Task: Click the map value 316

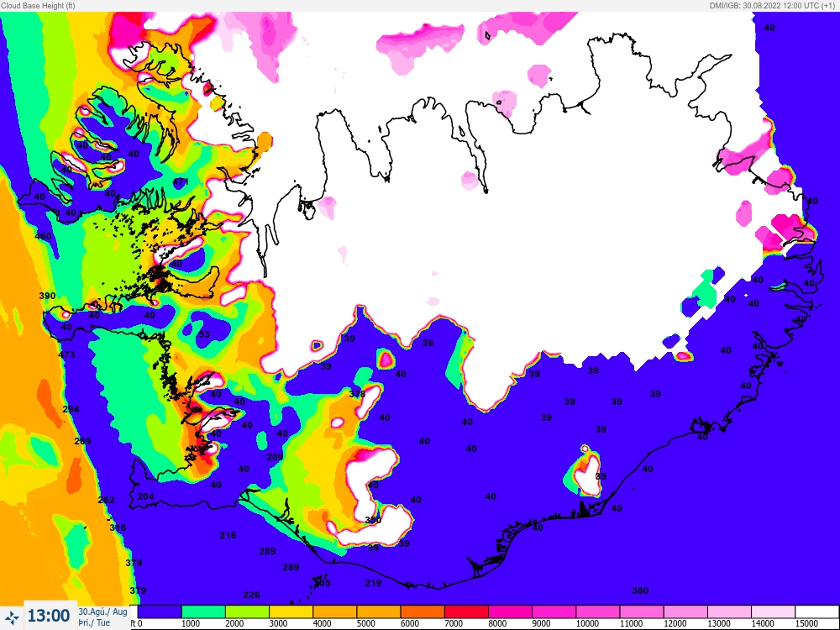Action: [118, 528]
